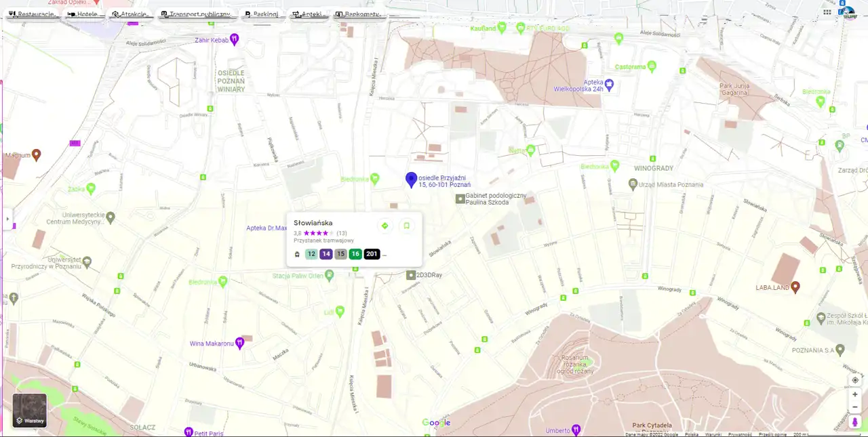Click the Warunki footer link
Screen dimensions: 868x437
pyautogui.click(x=713, y=434)
